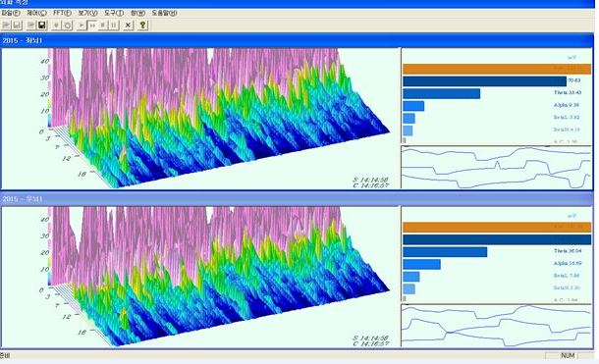Viewport: 599px width, 364px height.
Task: Click the grayed-out save icon beside leftmost icon
Action: [17, 26]
